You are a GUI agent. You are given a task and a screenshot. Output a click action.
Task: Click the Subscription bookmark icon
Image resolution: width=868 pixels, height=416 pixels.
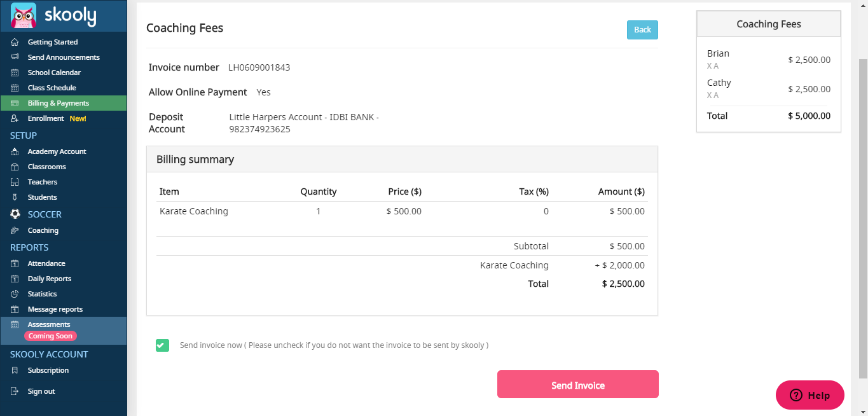pyautogui.click(x=15, y=370)
